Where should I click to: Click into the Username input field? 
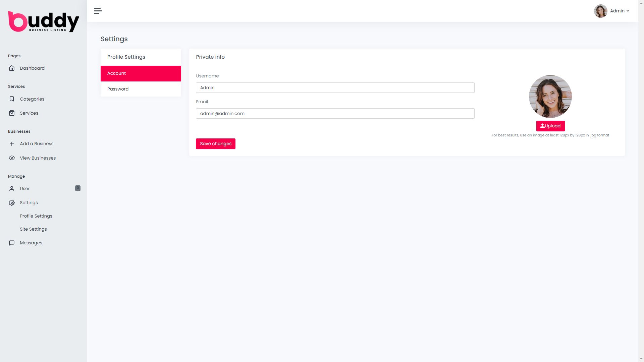pos(335,88)
